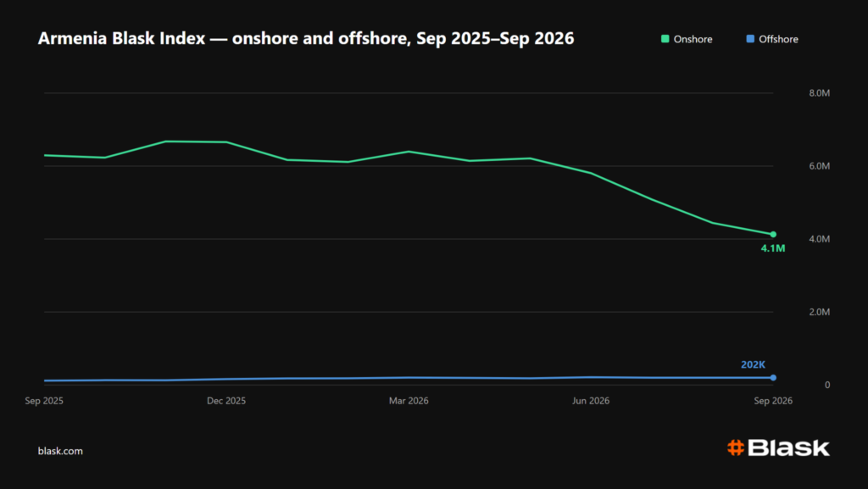Click the 4.1M onshore value label
The width and height of the screenshot is (868, 489).
pos(773,248)
